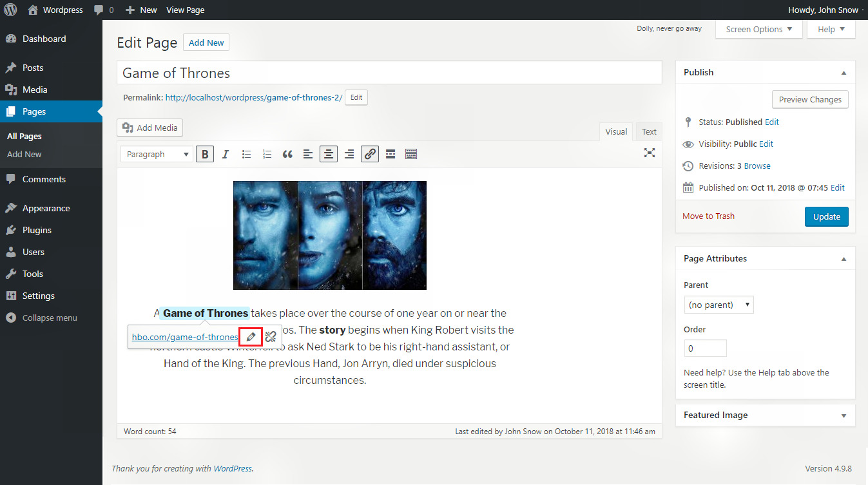The width and height of the screenshot is (868, 485).
Task: Edit the Visibility setting link
Action: click(x=766, y=144)
